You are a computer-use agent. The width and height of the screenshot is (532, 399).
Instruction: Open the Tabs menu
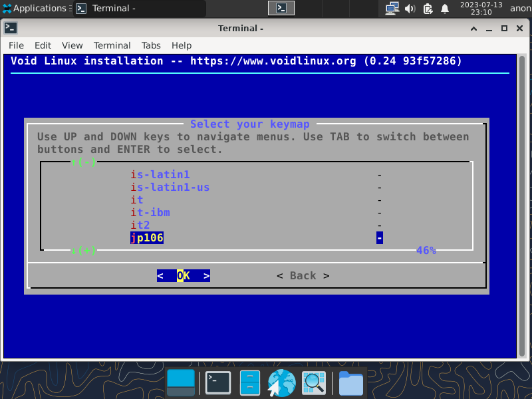[x=151, y=45]
